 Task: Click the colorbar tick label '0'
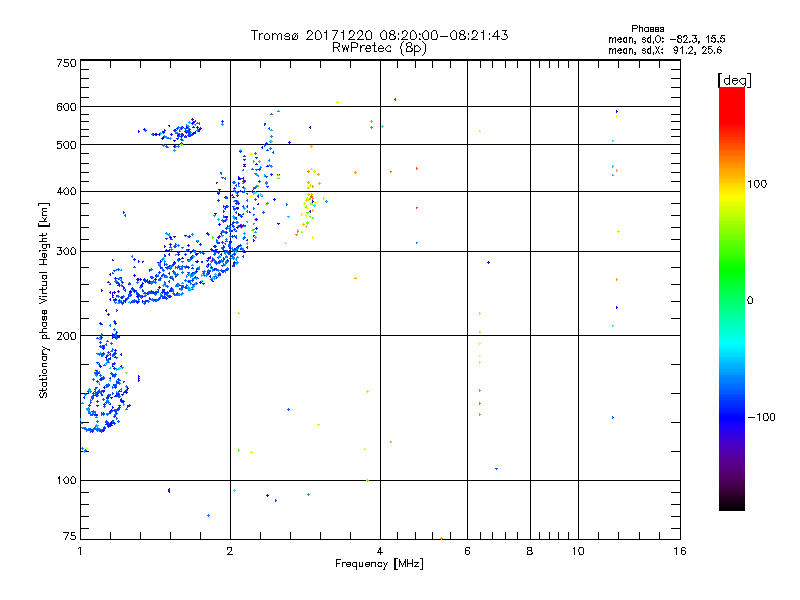(x=750, y=301)
